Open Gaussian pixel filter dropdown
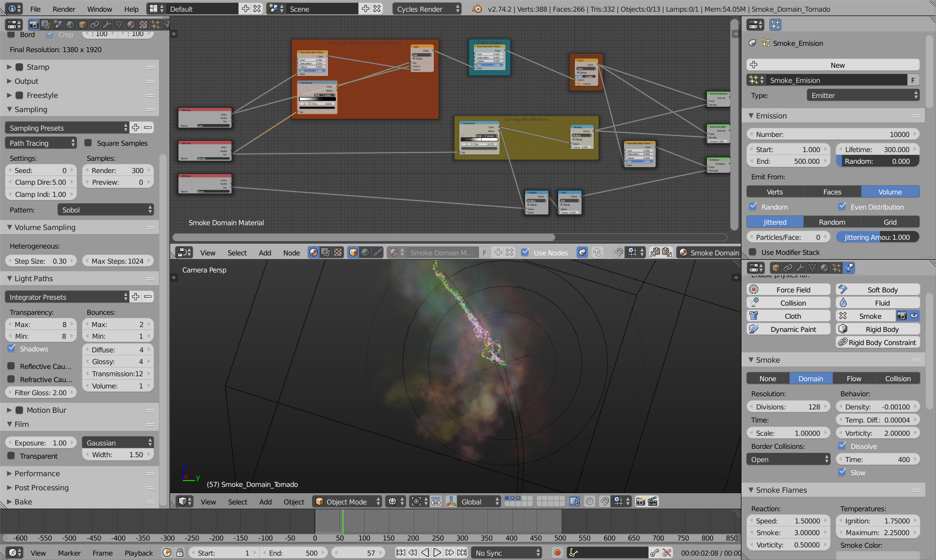Screen dimensions: 936x560 [x=118, y=443]
